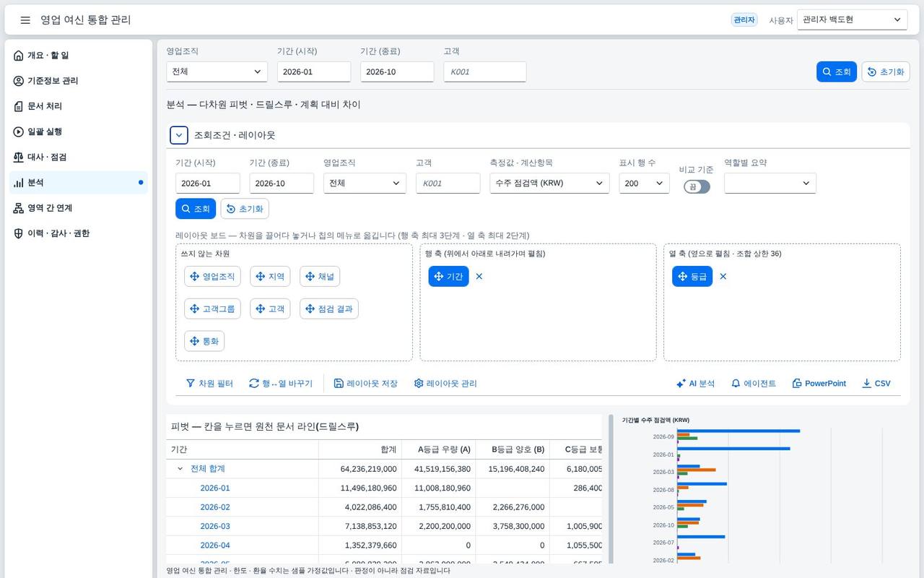Open the hamburger navigation menu
Image resolution: width=924 pixels, height=578 pixels.
(25, 20)
